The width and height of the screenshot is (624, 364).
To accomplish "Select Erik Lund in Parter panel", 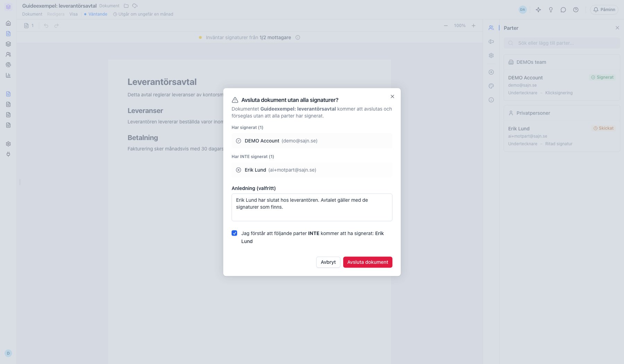I will [562, 136].
